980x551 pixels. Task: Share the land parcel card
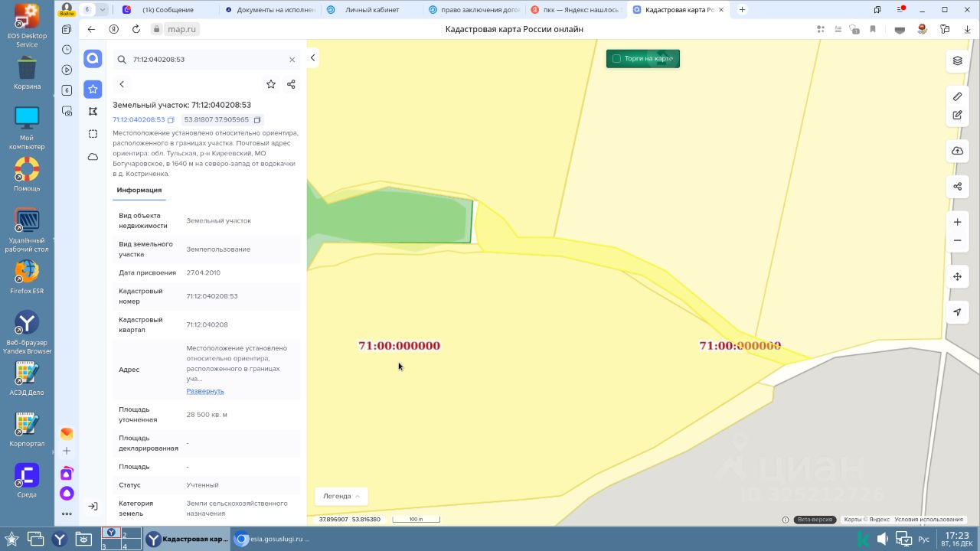coord(291,84)
